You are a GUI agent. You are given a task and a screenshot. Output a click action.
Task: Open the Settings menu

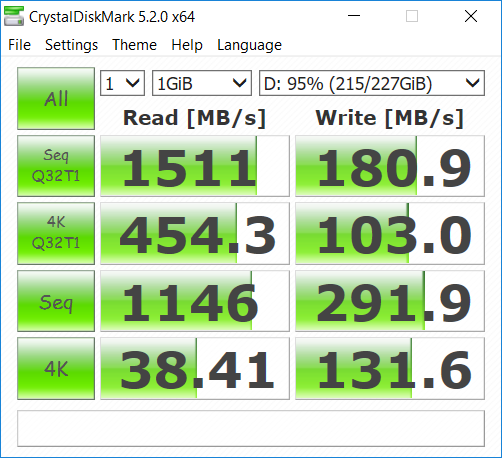[71, 45]
